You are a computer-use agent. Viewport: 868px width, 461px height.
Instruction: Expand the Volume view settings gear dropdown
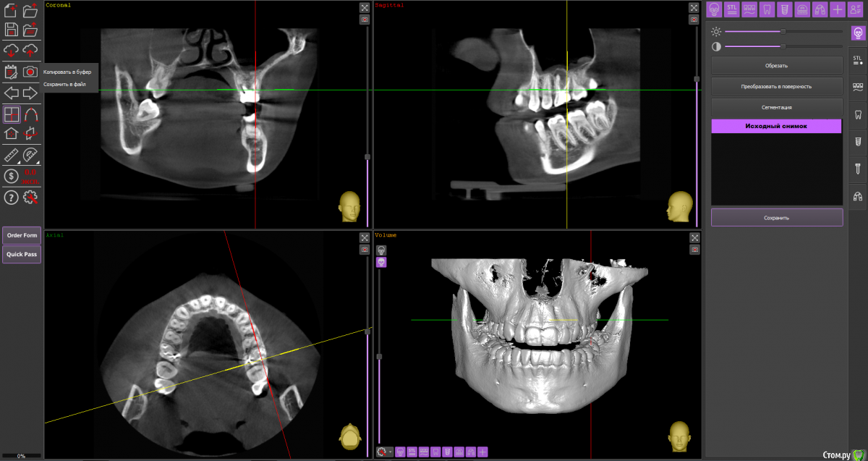tap(386, 452)
